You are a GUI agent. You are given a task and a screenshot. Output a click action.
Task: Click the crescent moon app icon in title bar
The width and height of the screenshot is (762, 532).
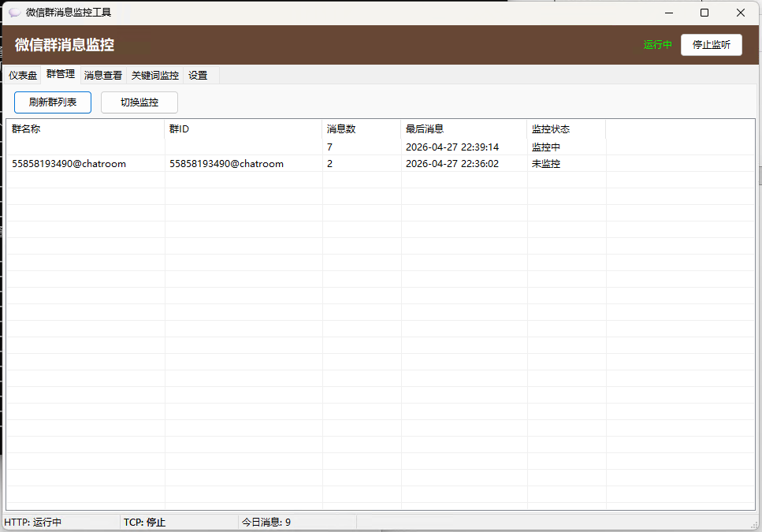pos(14,13)
